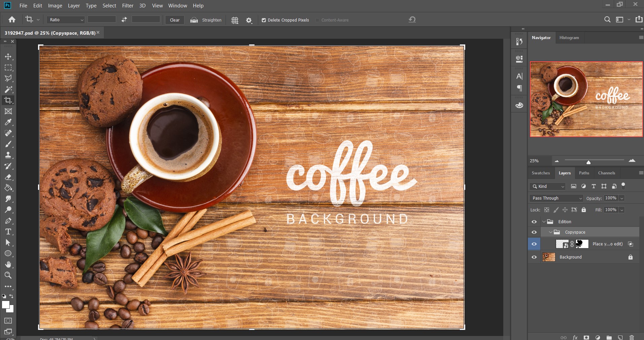Select the Clone Stamp tool
The image size is (644, 340).
pos(8,155)
